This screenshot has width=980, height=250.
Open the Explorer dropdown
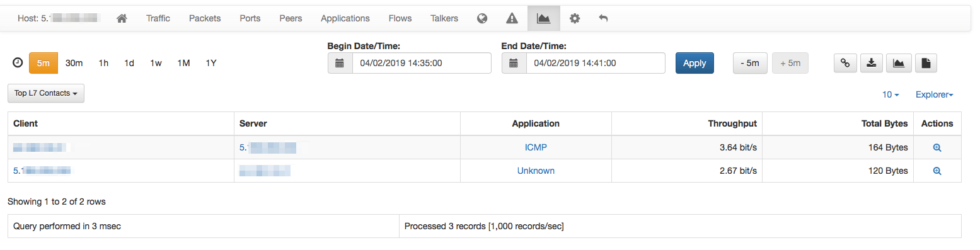pos(934,94)
